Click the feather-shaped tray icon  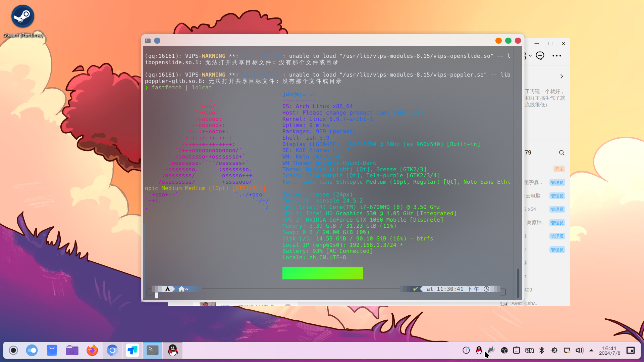tap(492, 350)
